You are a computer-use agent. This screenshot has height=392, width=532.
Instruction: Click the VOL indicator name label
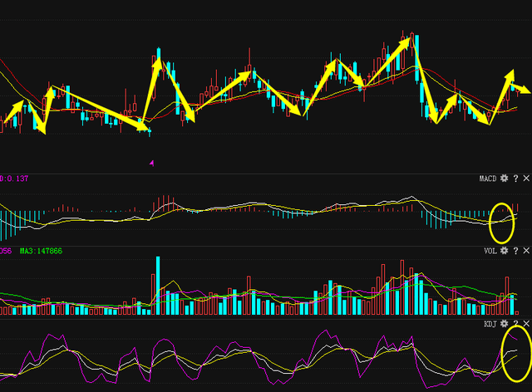[x=490, y=250]
